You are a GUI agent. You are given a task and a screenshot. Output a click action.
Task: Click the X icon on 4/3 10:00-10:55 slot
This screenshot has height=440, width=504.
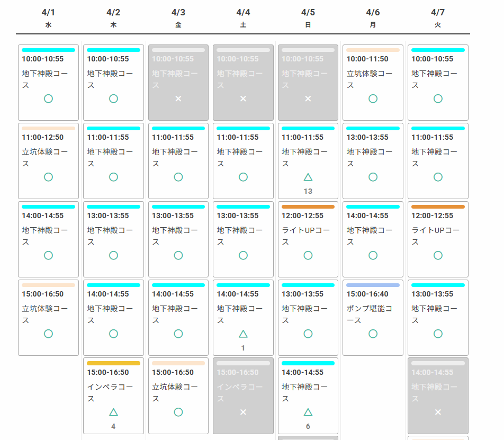178,98
